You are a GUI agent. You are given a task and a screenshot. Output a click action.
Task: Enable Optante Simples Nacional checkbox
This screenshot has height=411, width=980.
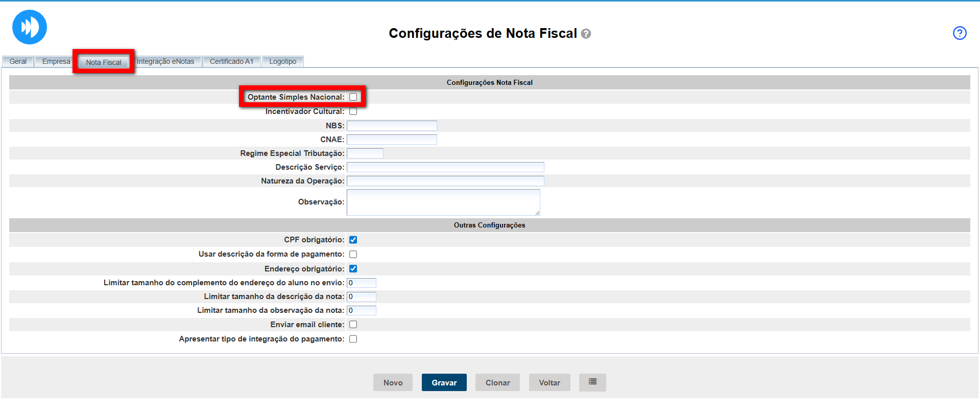tap(353, 97)
